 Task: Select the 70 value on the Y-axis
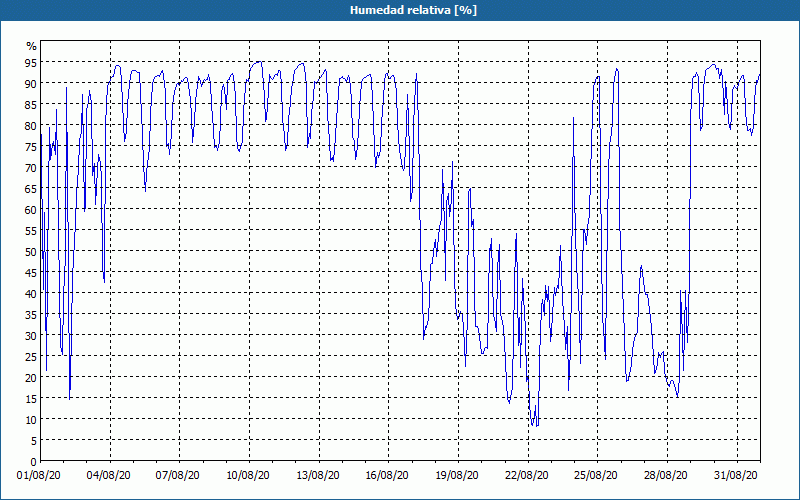tap(31, 167)
